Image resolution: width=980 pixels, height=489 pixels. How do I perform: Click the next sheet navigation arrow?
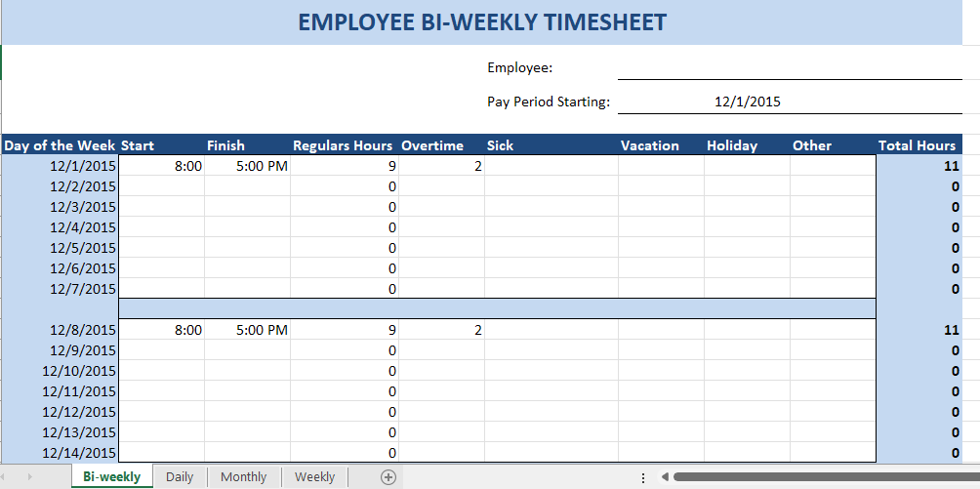point(29,477)
